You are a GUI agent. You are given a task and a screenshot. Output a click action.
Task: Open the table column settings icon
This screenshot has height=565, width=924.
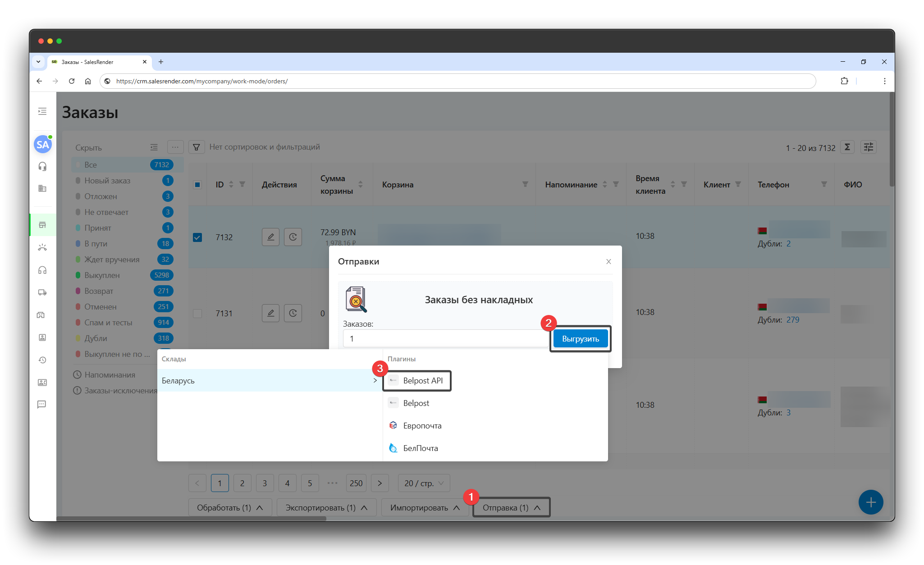point(869,147)
